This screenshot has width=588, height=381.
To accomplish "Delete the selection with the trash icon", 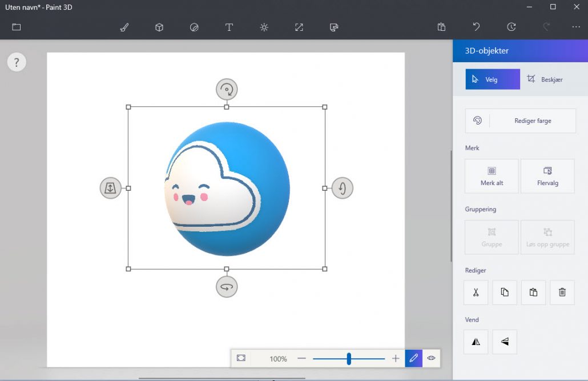I will click(562, 292).
